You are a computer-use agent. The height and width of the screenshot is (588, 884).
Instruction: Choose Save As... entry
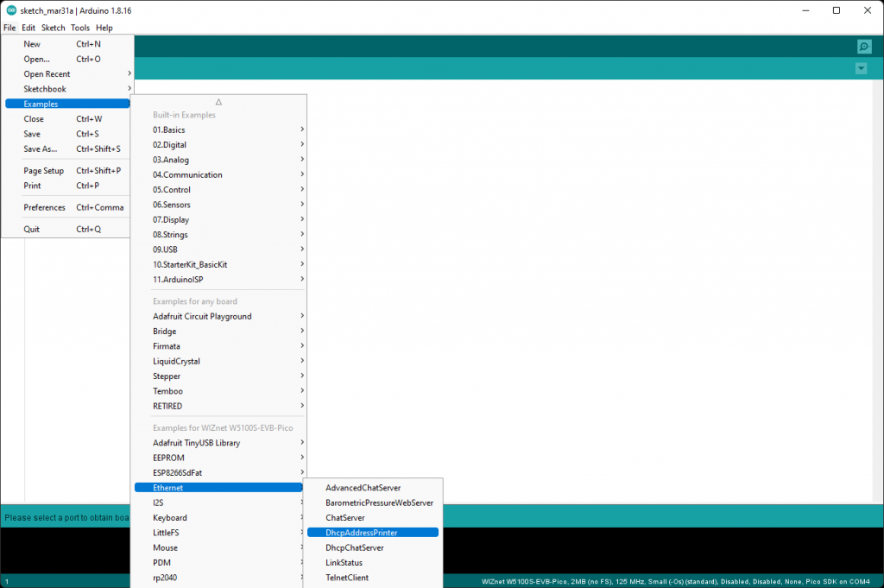(67, 149)
